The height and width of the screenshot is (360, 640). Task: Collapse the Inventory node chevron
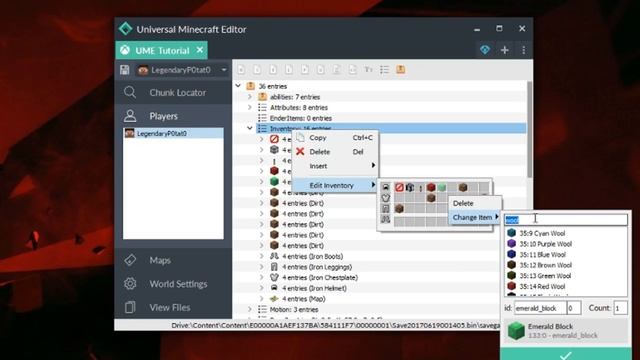click(250, 129)
